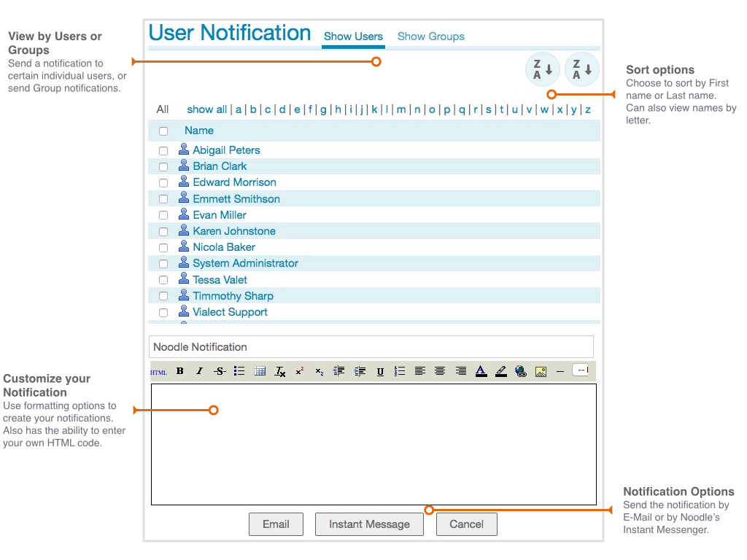Click the first Z-A sort button
747x560 pixels.
point(542,69)
